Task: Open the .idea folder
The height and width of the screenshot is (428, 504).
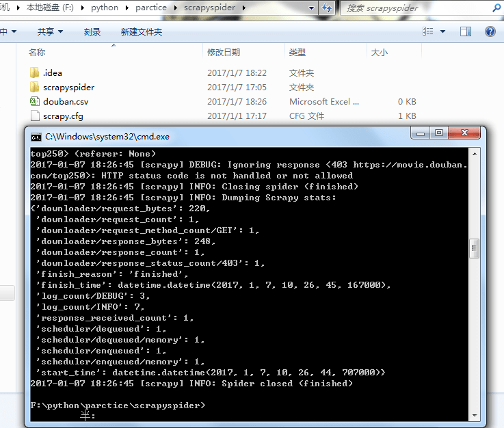Action: click(x=53, y=72)
